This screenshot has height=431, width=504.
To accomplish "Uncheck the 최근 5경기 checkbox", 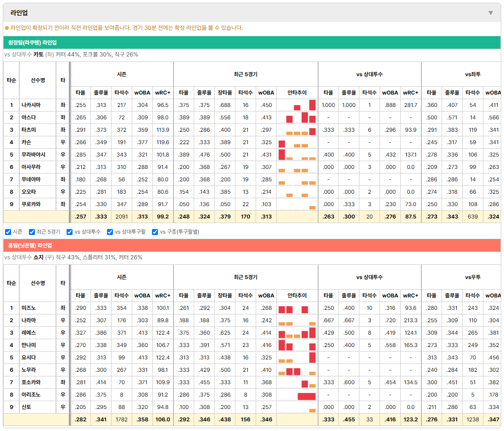I will click(32, 232).
